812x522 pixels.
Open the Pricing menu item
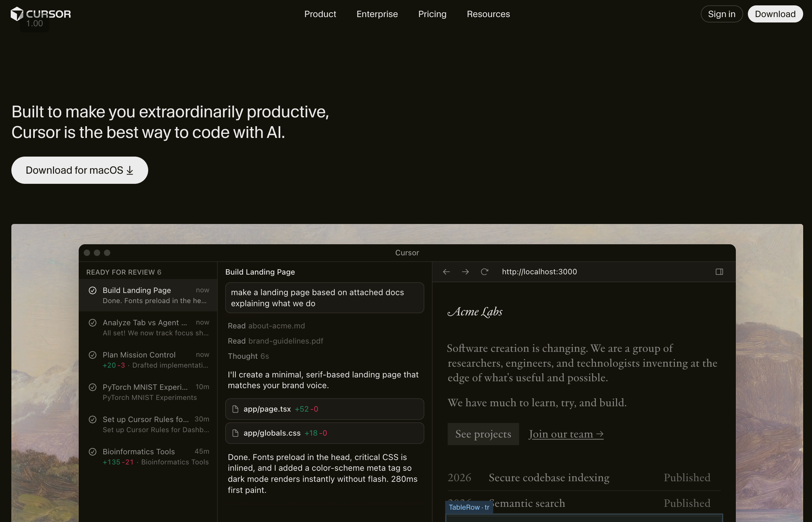coord(432,14)
